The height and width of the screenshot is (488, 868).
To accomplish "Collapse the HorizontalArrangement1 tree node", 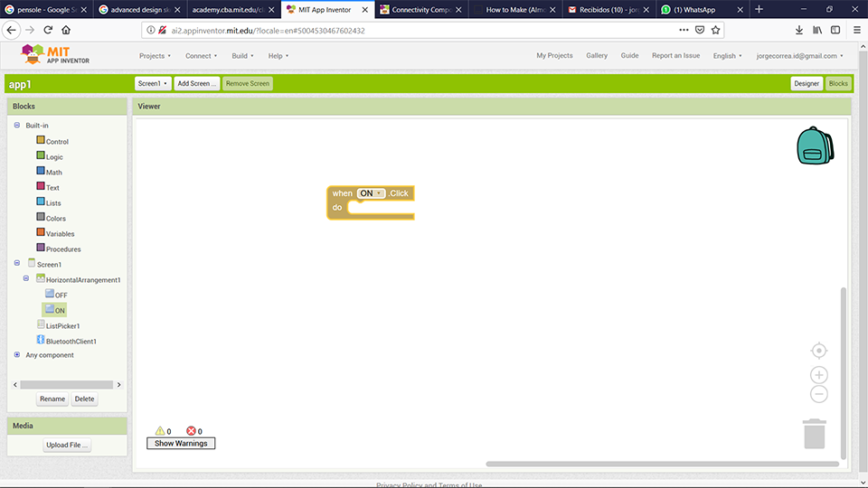I will point(26,278).
